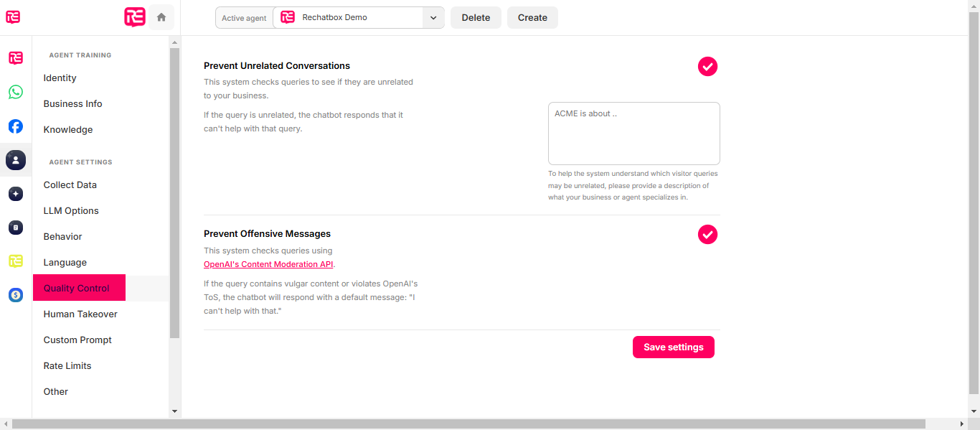980x430 pixels.
Task: Select the agent profile icon in sidebar
Action: 16,160
